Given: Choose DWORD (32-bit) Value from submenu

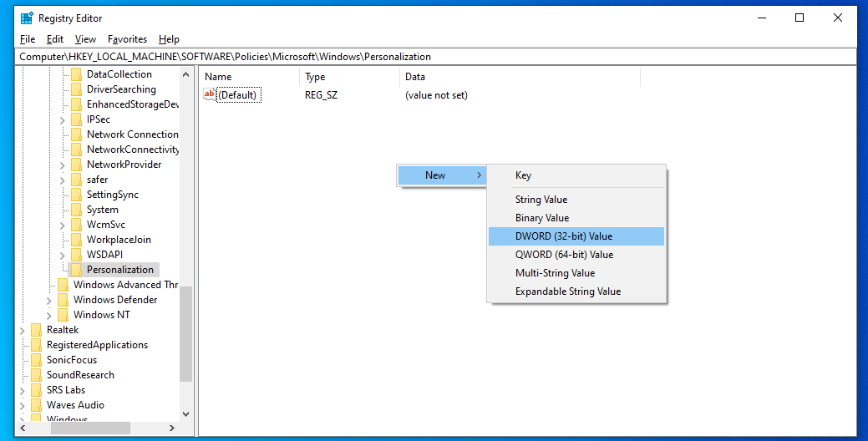Looking at the screenshot, I should pyautogui.click(x=564, y=236).
